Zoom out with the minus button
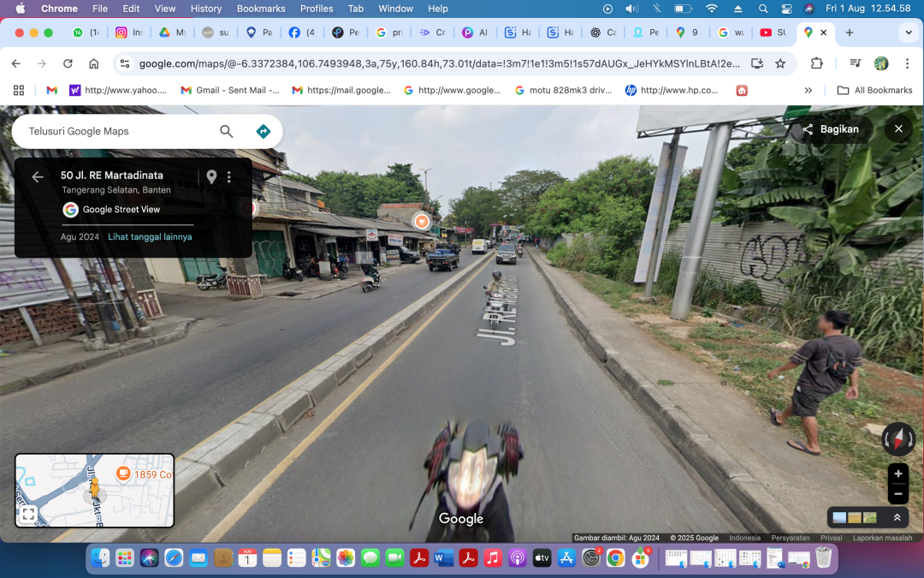Screen dimensions: 924x578 (x=897, y=493)
